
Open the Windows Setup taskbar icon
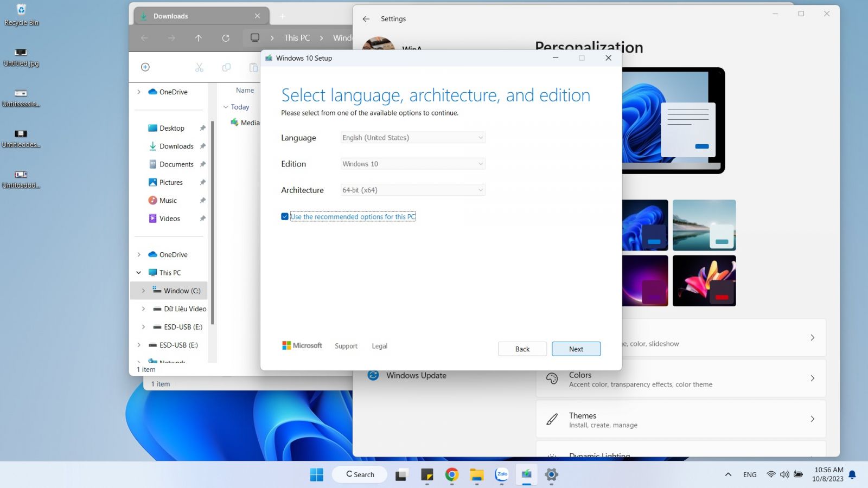tap(526, 474)
